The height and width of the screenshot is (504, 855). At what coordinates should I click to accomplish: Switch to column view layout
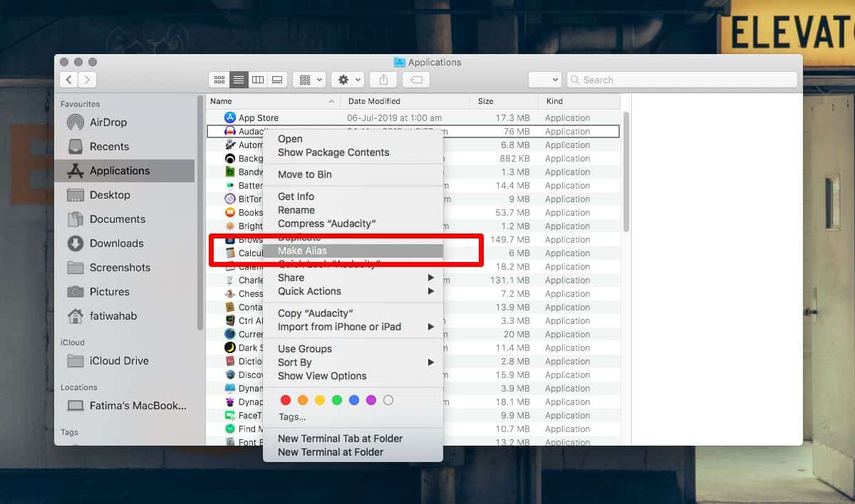tap(257, 79)
